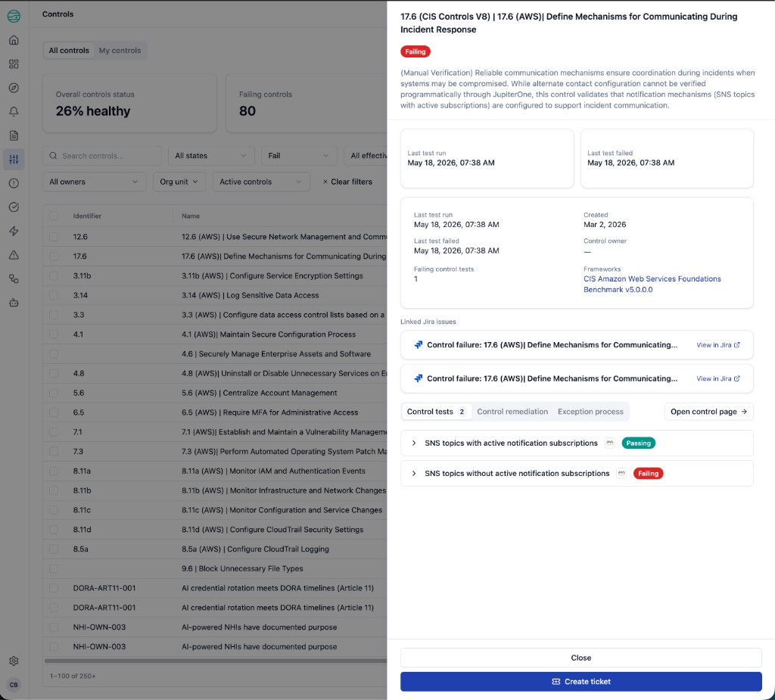Click the Identifier column header
Viewport: 775px width, 700px height.
click(x=87, y=216)
